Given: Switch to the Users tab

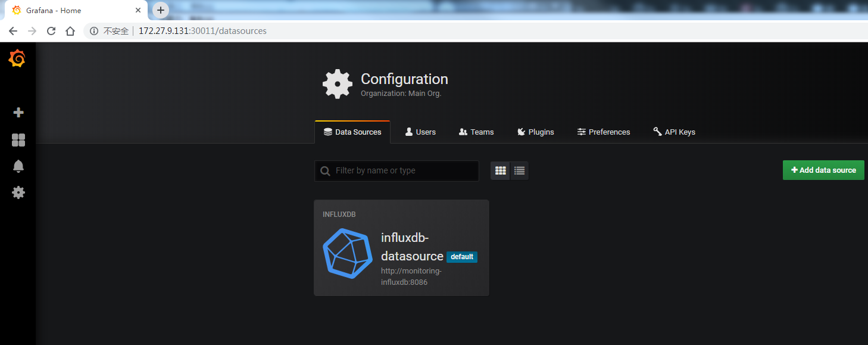Looking at the screenshot, I should (x=420, y=132).
